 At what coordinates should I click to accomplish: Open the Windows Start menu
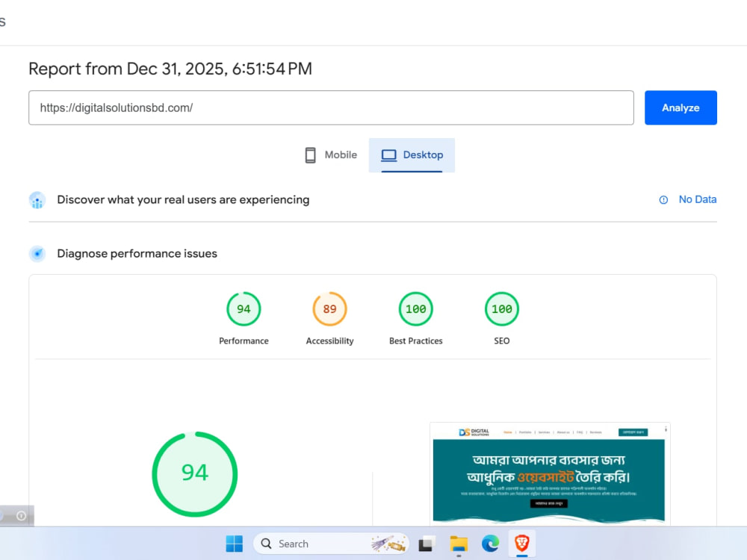click(234, 544)
